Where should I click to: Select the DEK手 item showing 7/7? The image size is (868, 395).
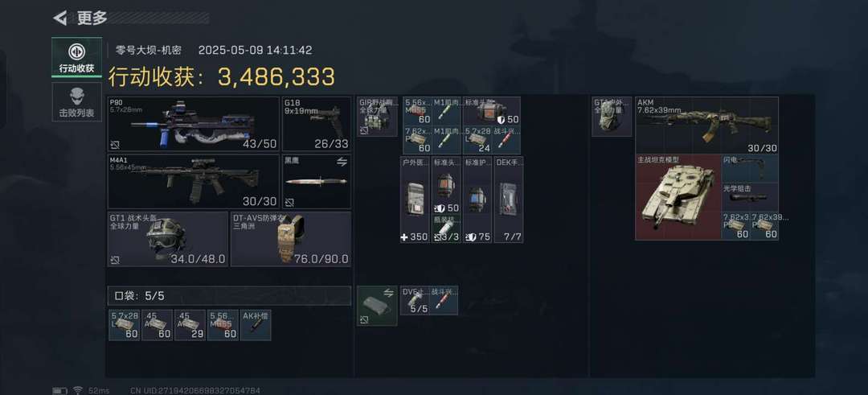click(x=508, y=200)
